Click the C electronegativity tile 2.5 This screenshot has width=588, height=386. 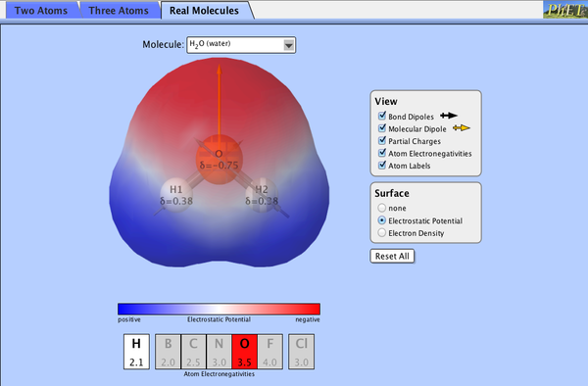[x=193, y=352]
